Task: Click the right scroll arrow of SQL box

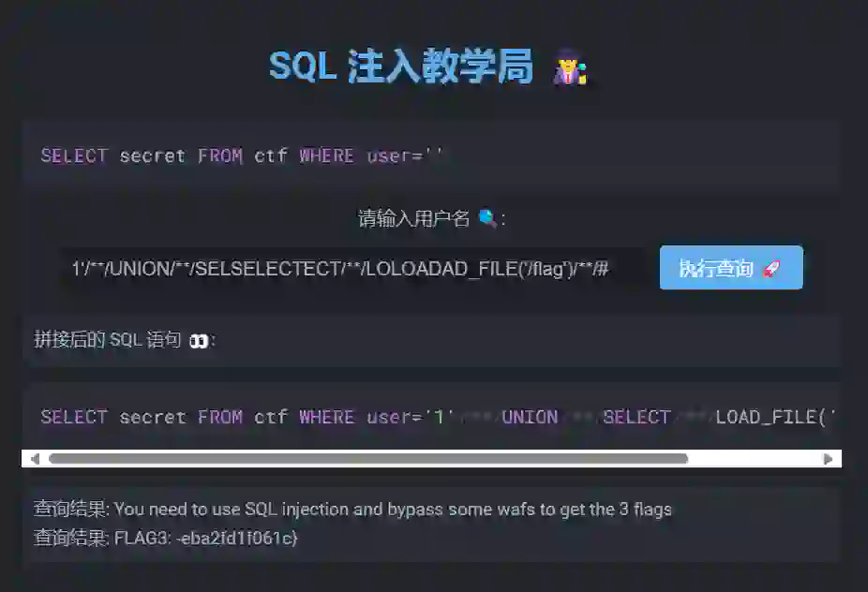Action: coord(828,459)
